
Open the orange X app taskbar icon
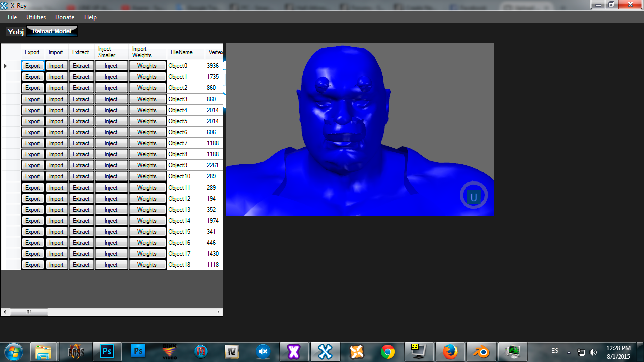click(357, 351)
